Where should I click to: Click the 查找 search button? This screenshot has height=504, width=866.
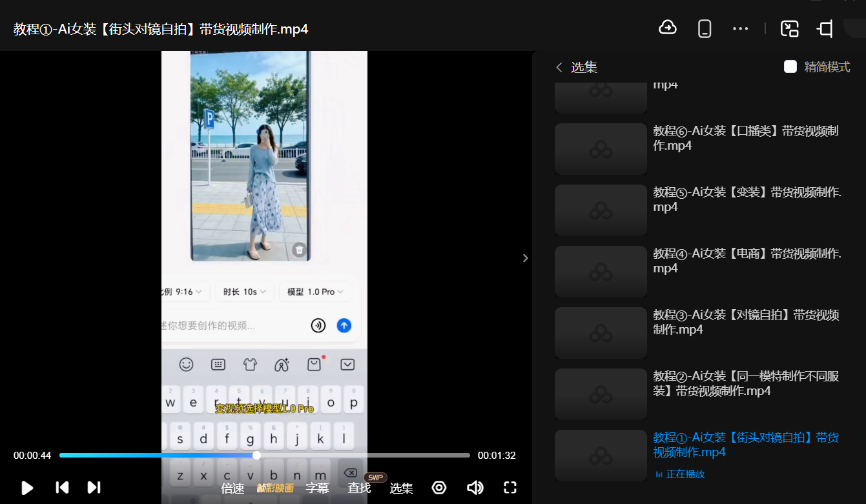click(x=359, y=489)
